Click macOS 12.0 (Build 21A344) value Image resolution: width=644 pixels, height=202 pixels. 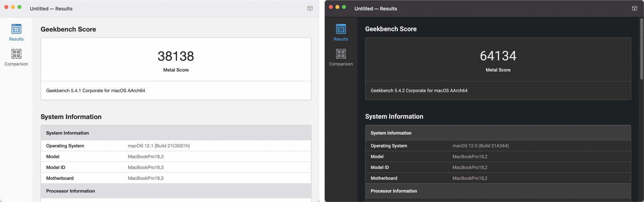click(x=480, y=146)
